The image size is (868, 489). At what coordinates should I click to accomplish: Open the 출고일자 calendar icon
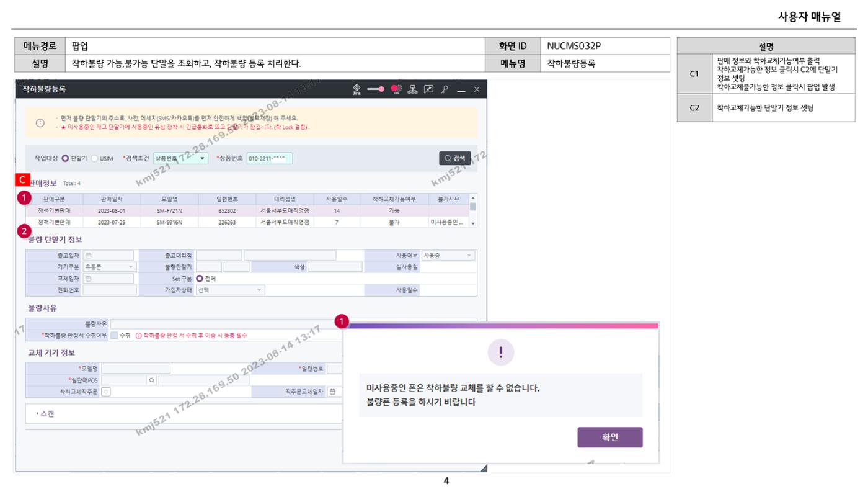(88, 255)
